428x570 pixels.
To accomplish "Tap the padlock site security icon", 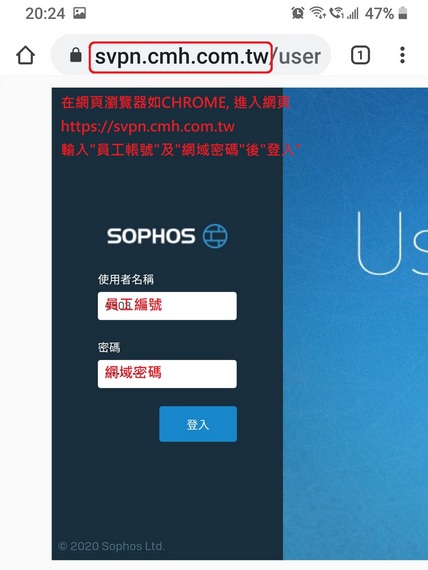I will click(x=76, y=55).
